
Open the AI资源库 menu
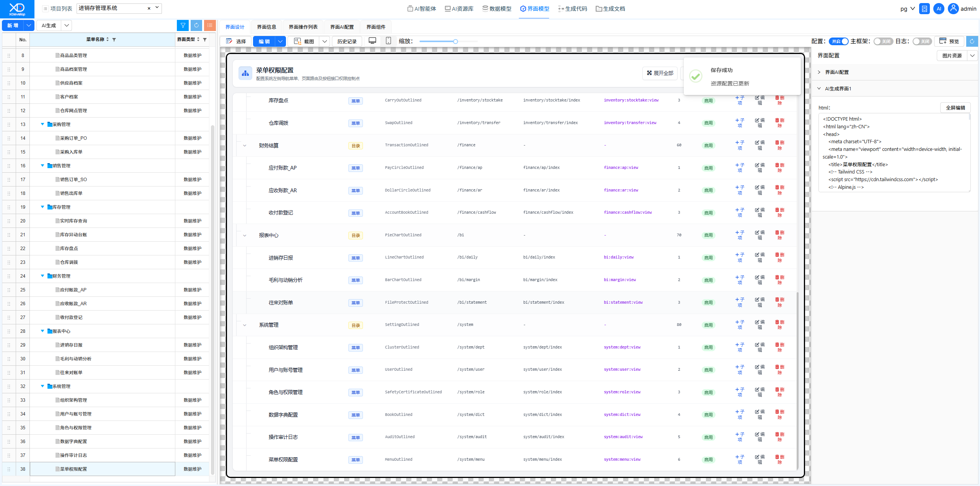[459, 8]
